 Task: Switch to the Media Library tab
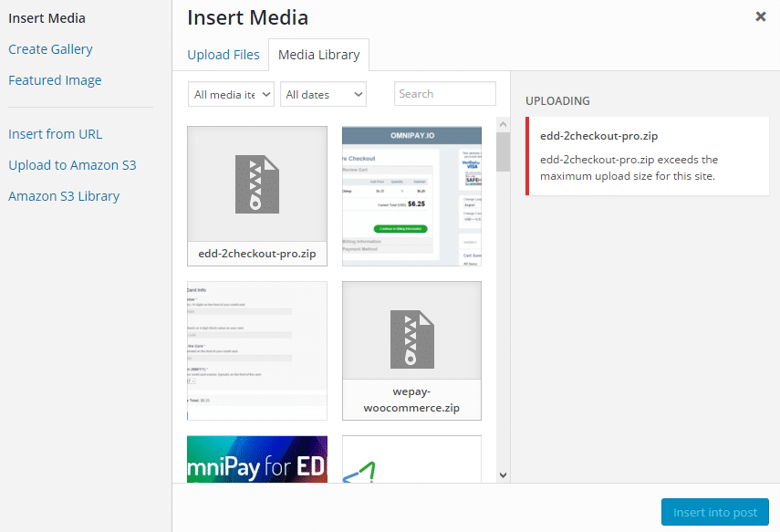point(318,55)
